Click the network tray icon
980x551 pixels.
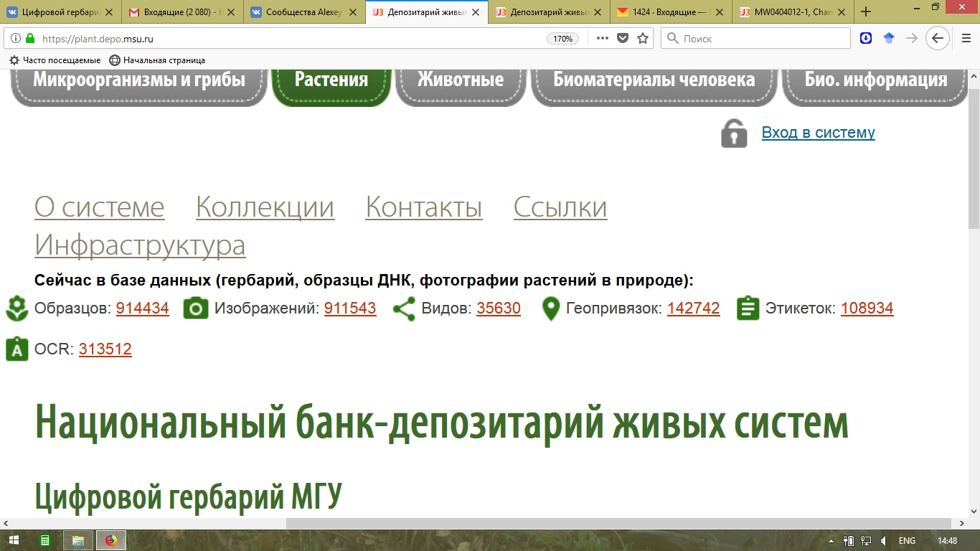tap(866, 540)
